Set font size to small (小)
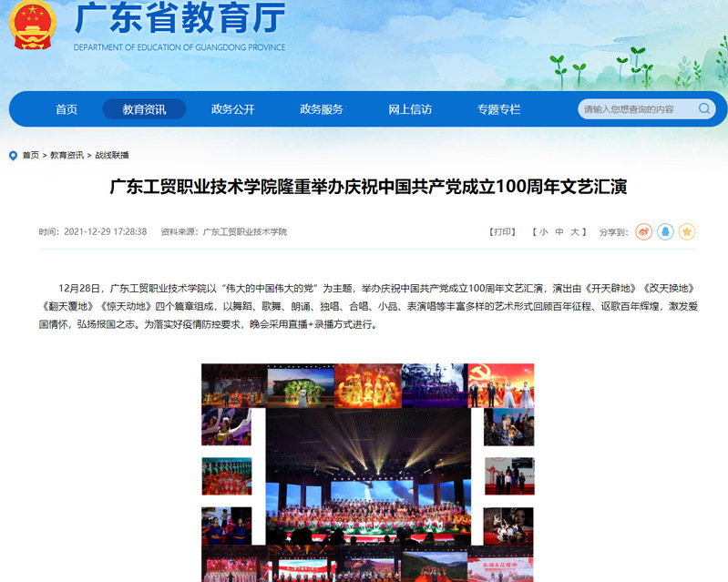The image size is (728, 582). click(x=543, y=232)
